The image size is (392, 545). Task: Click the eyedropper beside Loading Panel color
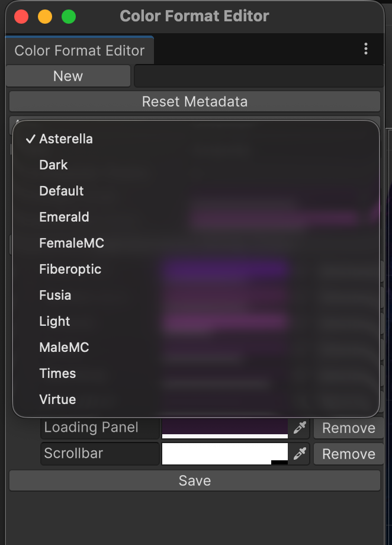pyautogui.click(x=300, y=428)
